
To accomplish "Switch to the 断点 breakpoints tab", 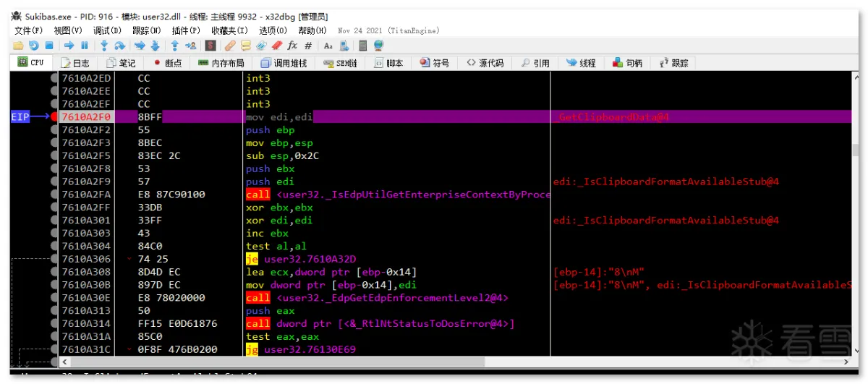I will pyautogui.click(x=167, y=63).
